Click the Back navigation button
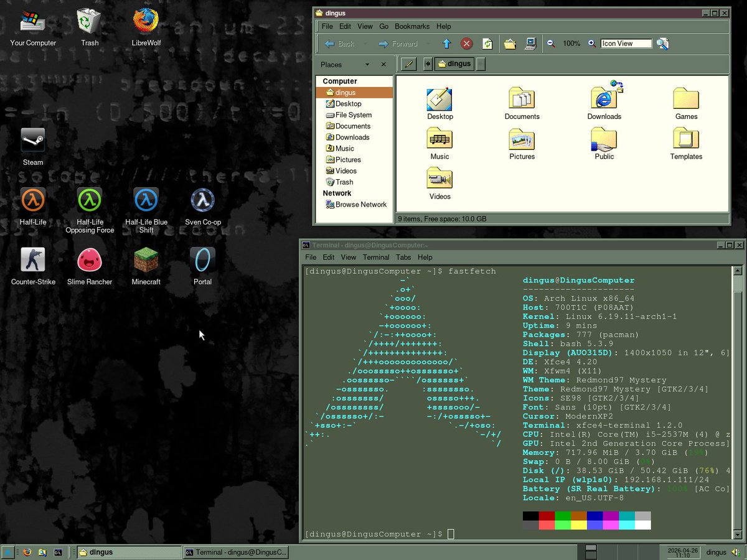 pyautogui.click(x=340, y=44)
